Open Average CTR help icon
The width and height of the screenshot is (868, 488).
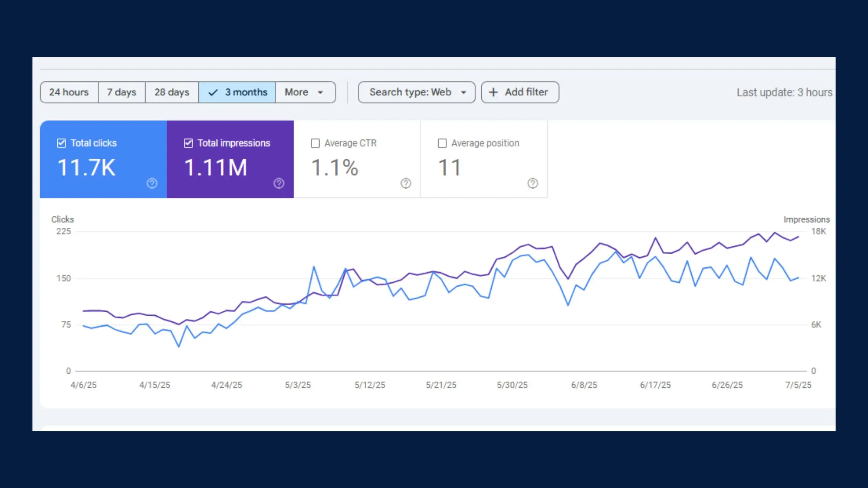(x=406, y=183)
